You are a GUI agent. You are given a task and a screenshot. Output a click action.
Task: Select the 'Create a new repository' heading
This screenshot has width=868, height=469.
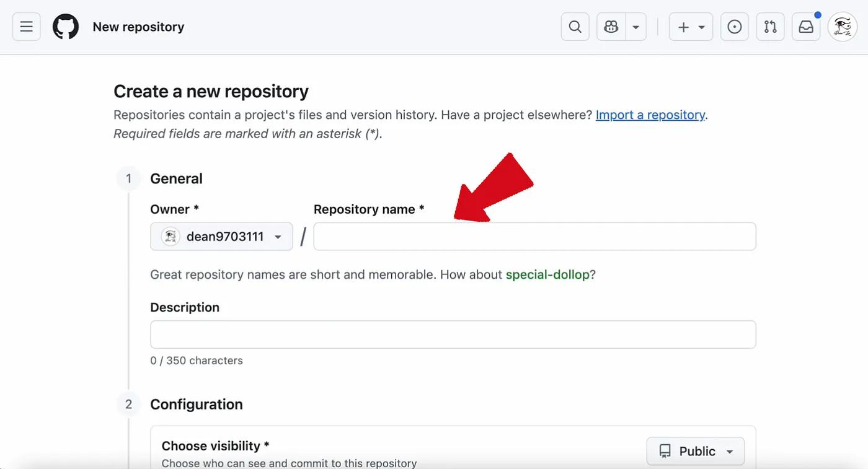211,92
